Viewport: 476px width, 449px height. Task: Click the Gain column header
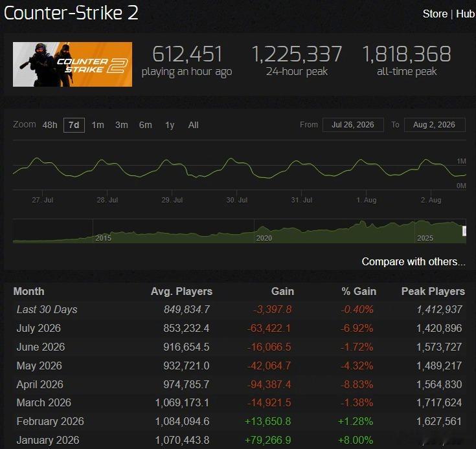pyautogui.click(x=282, y=291)
